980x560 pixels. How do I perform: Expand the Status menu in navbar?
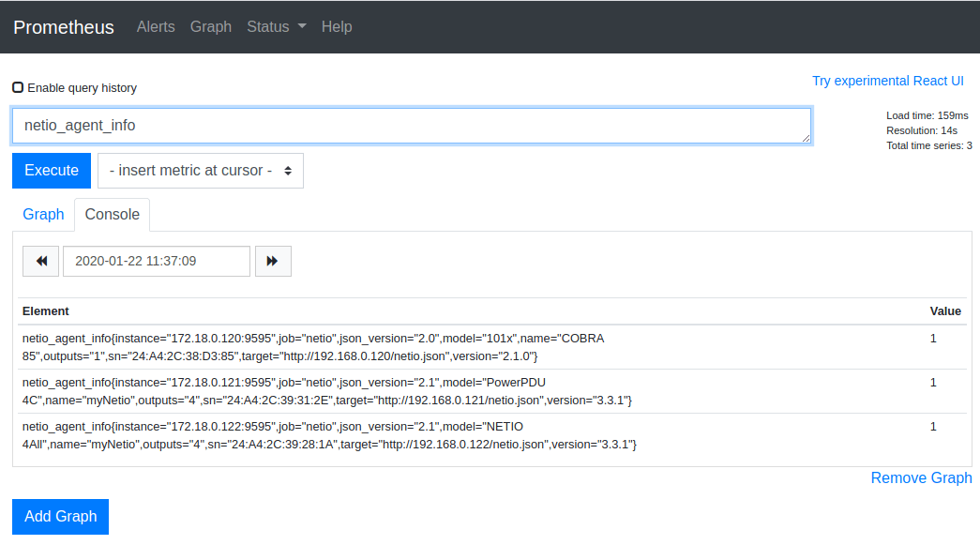point(277,27)
